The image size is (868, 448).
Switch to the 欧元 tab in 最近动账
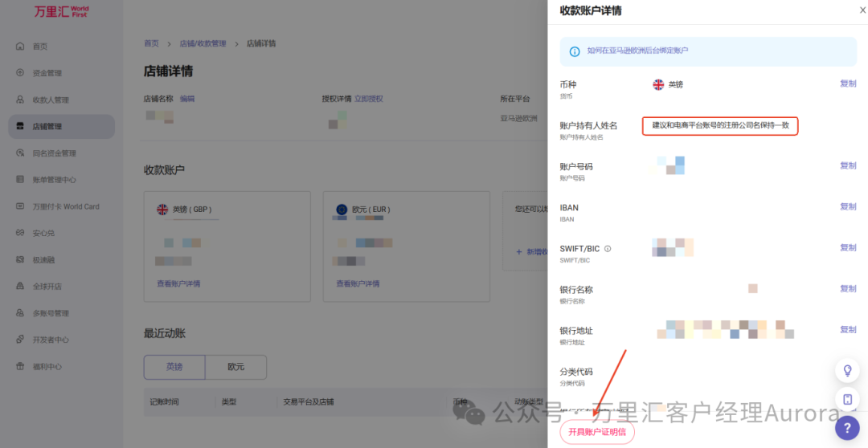pyautogui.click(x=235, y=367)
